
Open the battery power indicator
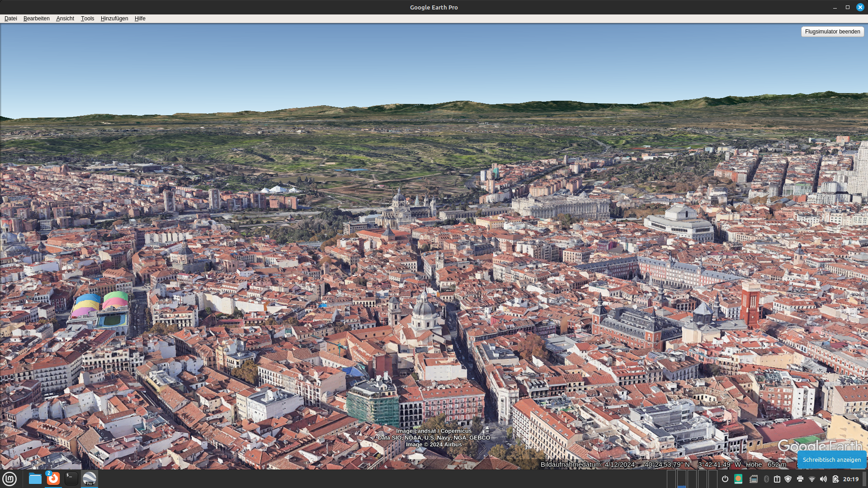point(835,479)
